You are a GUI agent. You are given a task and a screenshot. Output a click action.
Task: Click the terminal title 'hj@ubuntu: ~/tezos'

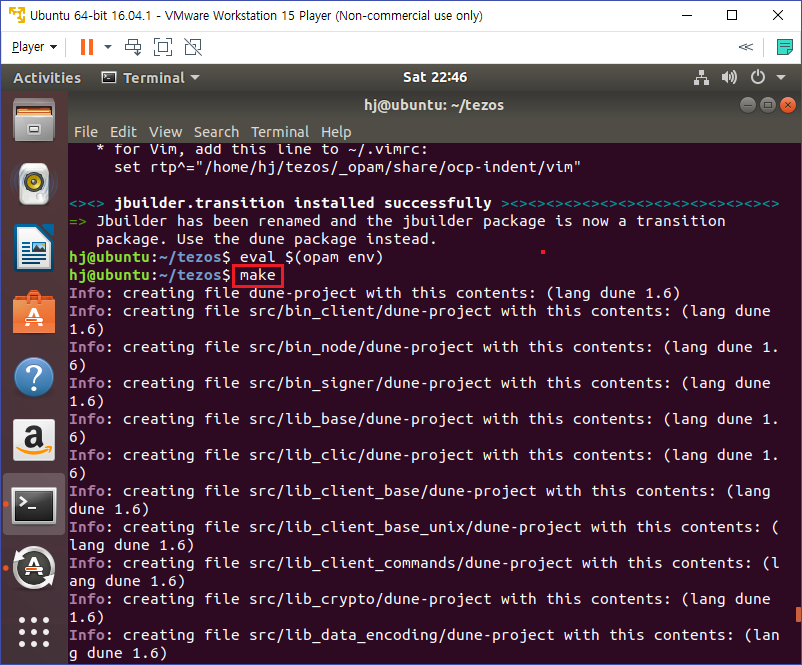tap(434, 105)
